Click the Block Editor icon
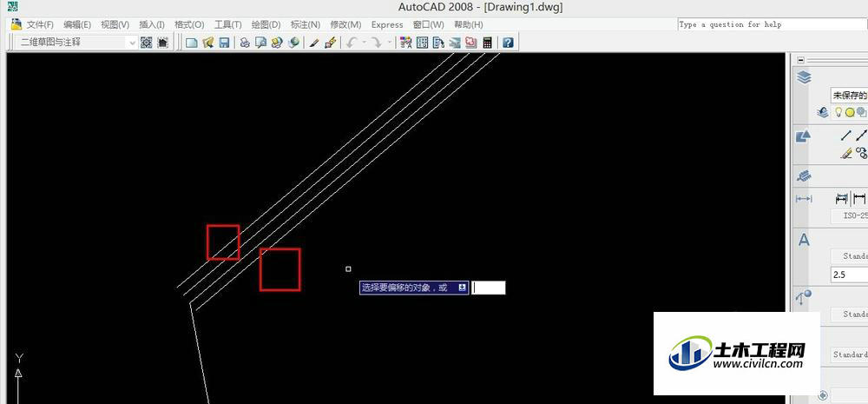Viewport: 868px width, 404px height. (330, 42)
